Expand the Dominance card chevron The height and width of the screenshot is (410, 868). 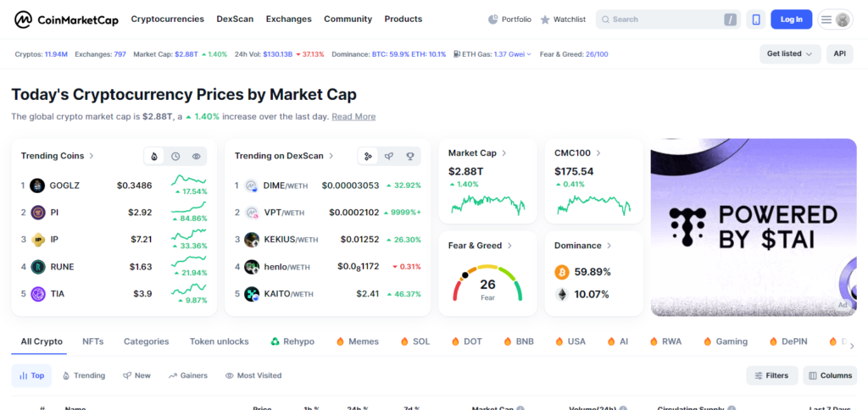(609, 246)
